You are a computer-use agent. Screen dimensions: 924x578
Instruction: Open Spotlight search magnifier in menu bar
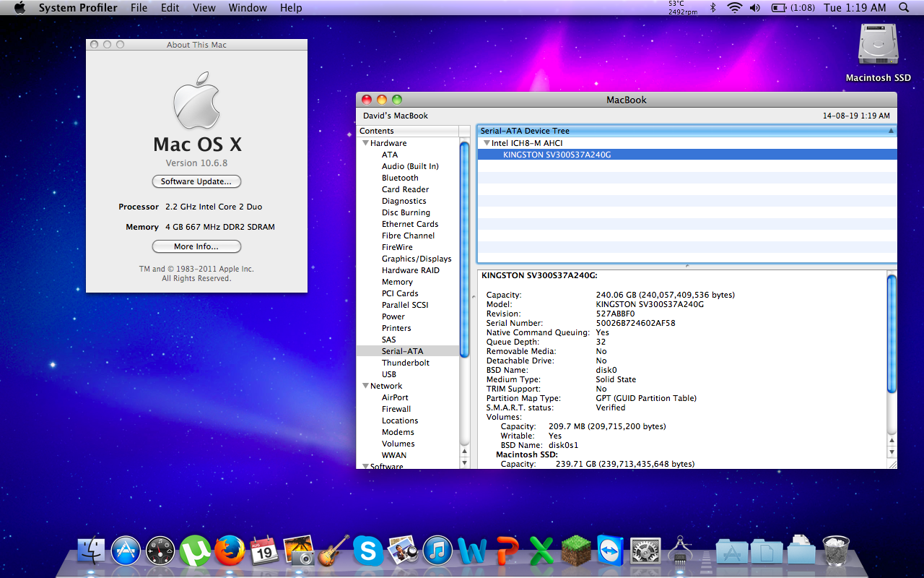pos(904,8)
